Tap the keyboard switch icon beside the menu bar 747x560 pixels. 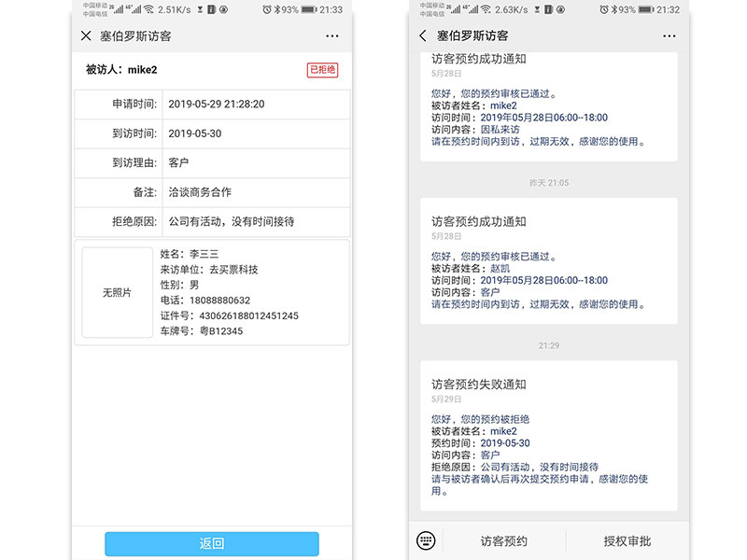click(x=426, y=540)
